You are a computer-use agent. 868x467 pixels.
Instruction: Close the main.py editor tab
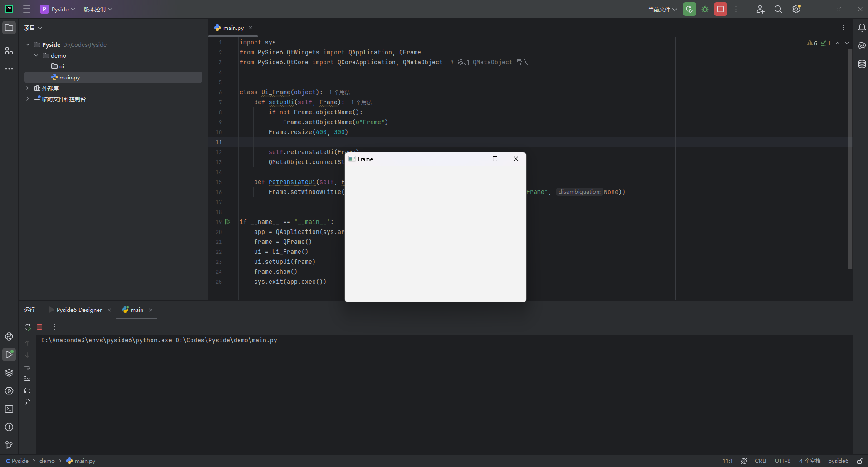pyautogui.click(x=250, y=28)
